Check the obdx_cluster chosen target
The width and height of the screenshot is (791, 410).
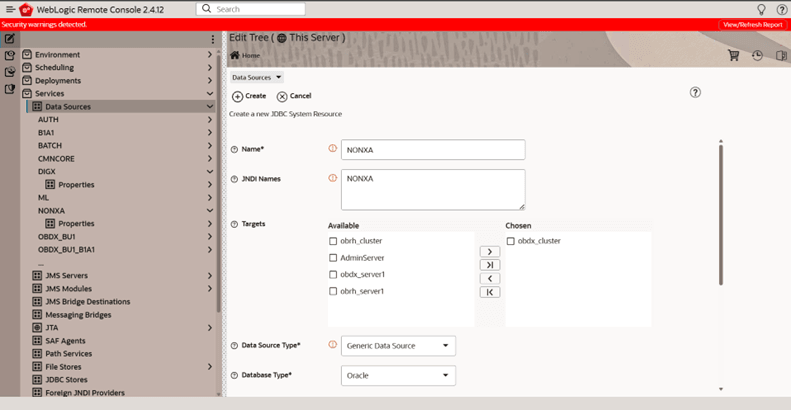[x=511, y=241]
